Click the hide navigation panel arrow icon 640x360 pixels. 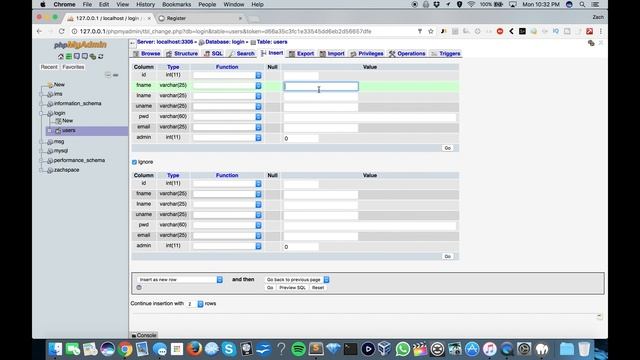133,42
